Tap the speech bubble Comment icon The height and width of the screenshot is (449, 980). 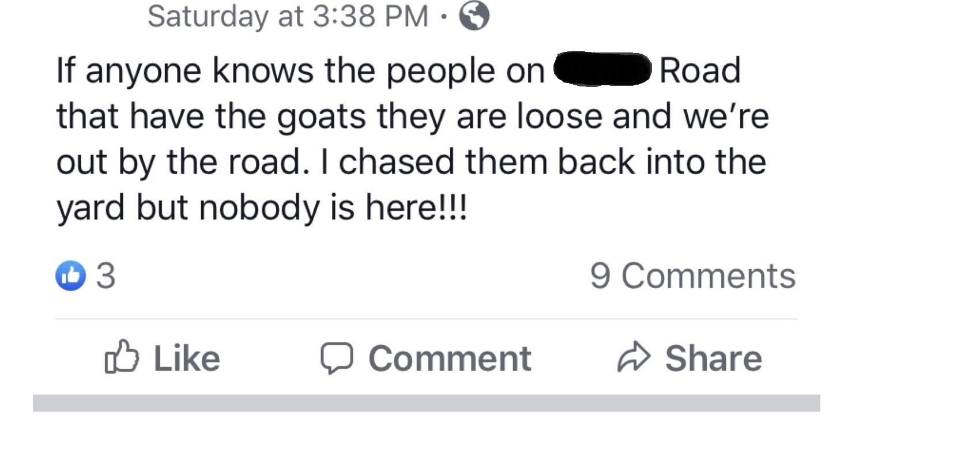click(337, 358)
